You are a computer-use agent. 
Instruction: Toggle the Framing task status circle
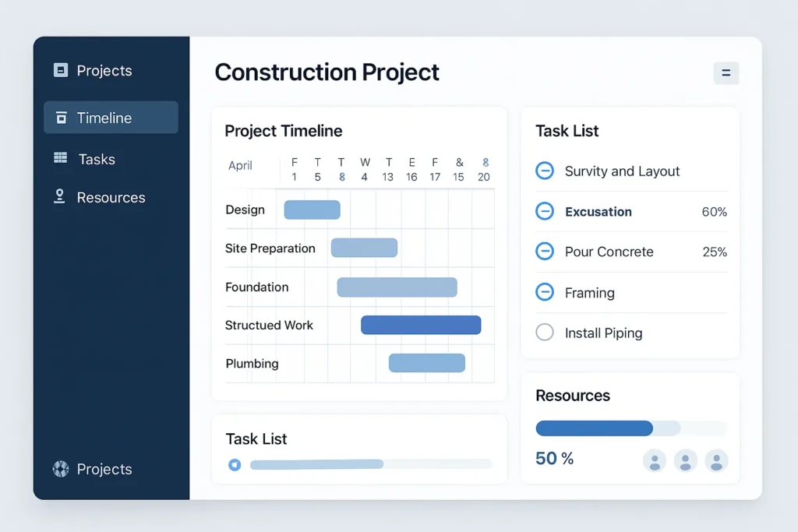click(545, 292)
